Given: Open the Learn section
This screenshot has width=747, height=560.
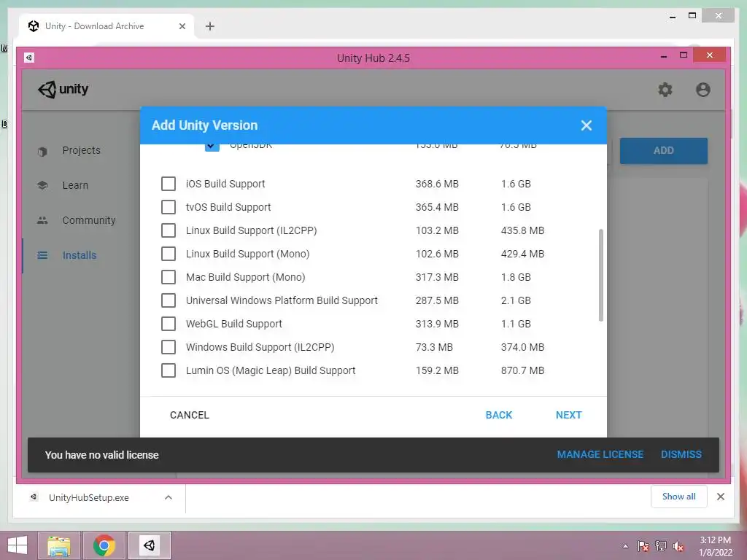Looking at the screenshot, I should click(x=75, y=185).
